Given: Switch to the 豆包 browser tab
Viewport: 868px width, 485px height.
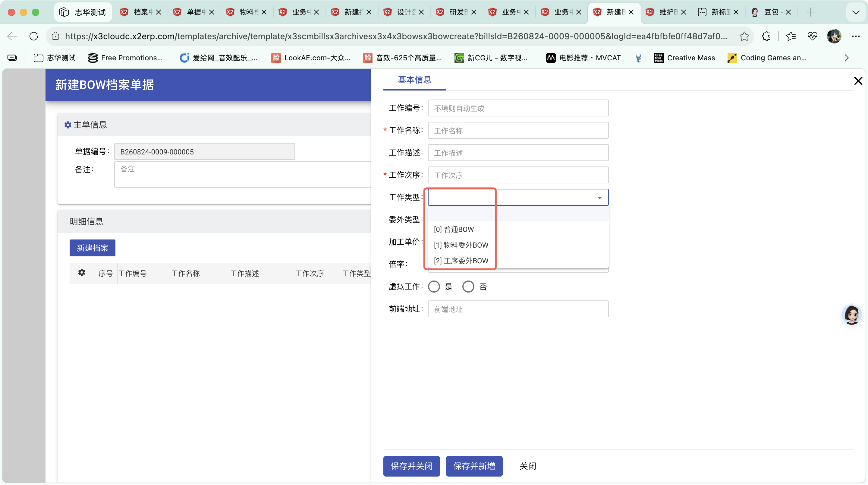Looking at the screenshot, I should tap(771, 12).
